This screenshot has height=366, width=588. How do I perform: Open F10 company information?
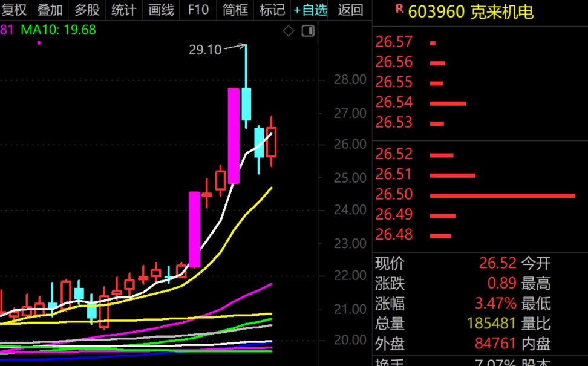click(x=198, y=10)
